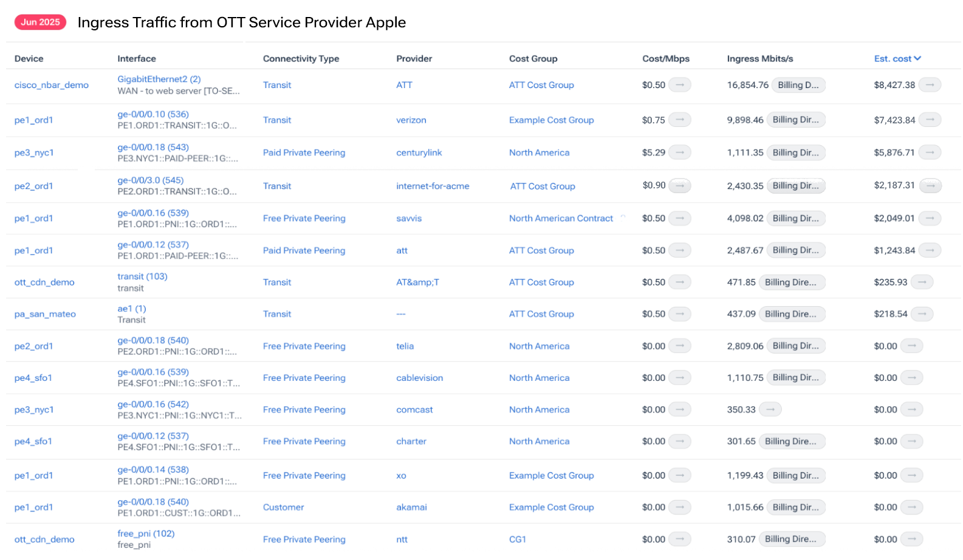The height and width of the screenshot is (560, 963).
Task: Click Billing Dir... tag for 9,898.46 ingress
Action: click(x=796, y=120)
